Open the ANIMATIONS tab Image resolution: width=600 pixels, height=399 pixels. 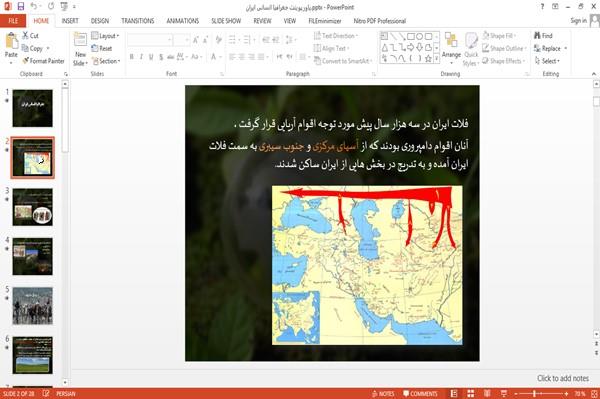tap(183, 21)
